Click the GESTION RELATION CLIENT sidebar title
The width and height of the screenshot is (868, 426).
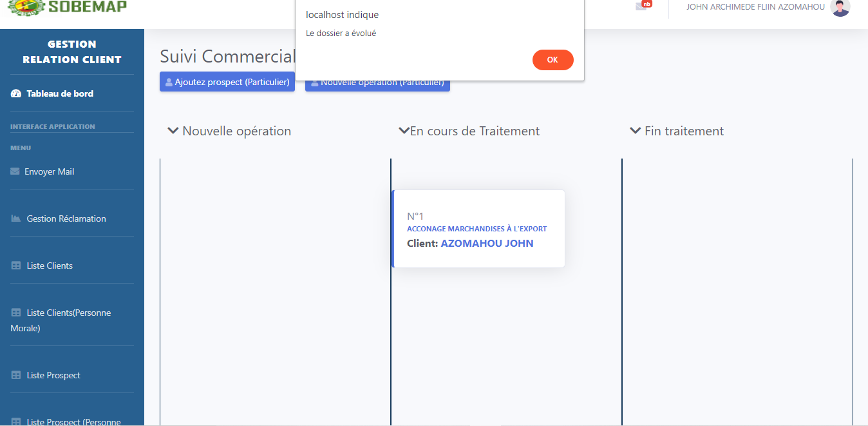pos(72,52)
